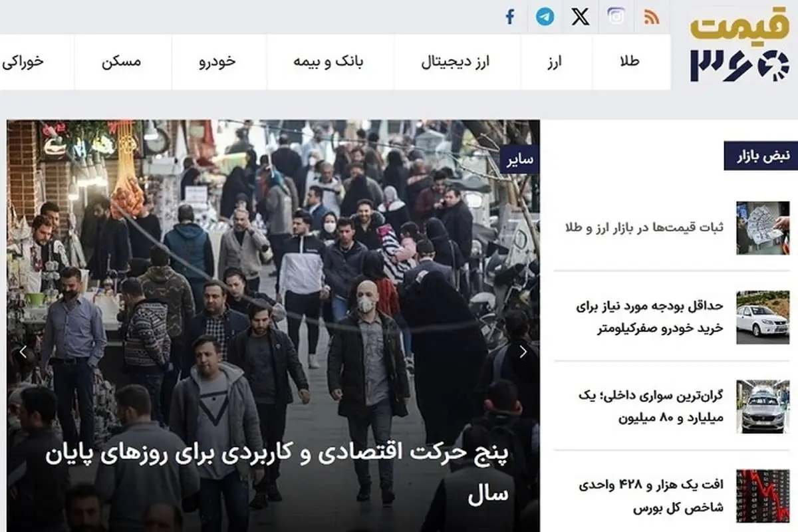Open the طلا menu item
Image resolution: width=798 pixels, height=532 pixels.
(629, 62)
